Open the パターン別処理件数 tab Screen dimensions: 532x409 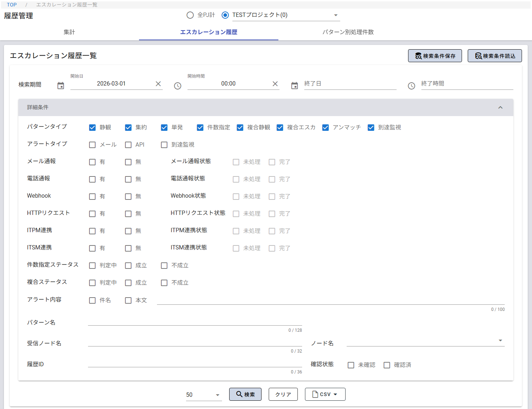tap(348, 32)
